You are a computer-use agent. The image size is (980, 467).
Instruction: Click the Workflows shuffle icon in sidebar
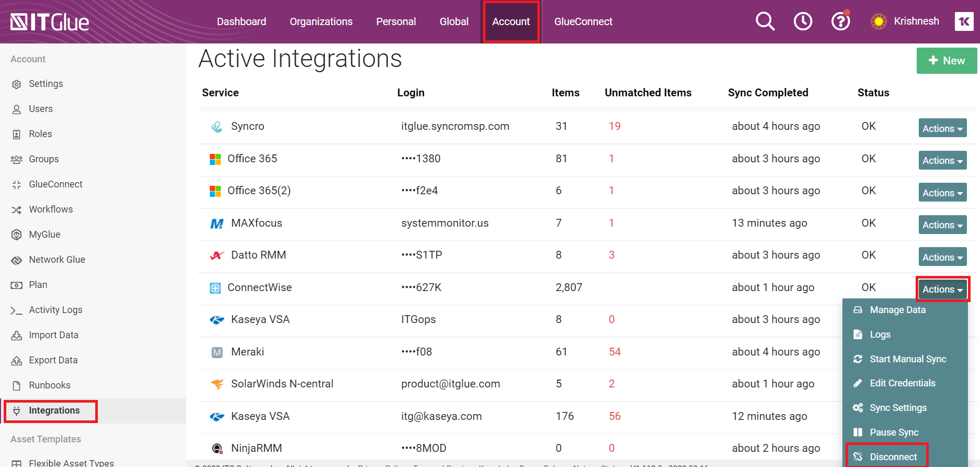[x=17, y=210]
